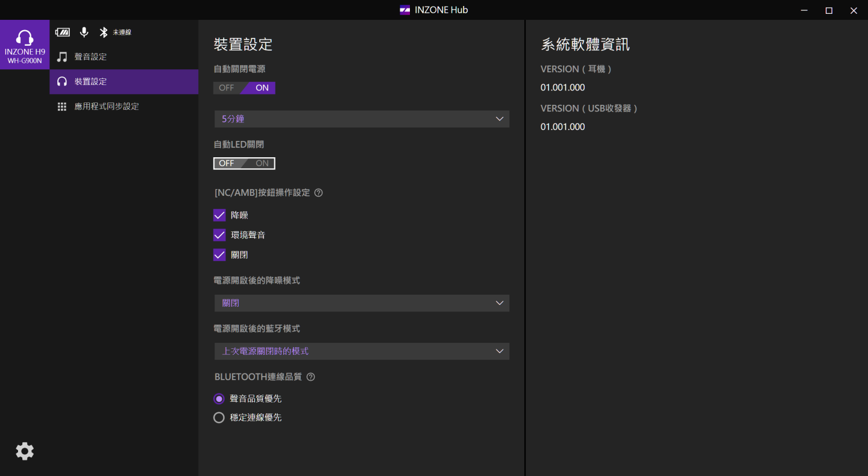The width and height of the screenshot is (868, 476).
Task: Click the INZONE H9 headset device icon
Action: click(x=25, y=45)
